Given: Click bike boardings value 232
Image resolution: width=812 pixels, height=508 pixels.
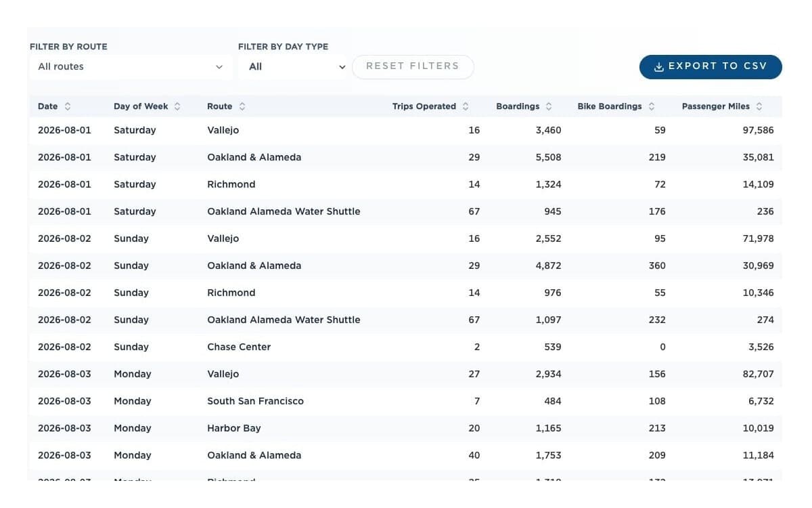Looking at the screenshot, I should pos(657,320).
